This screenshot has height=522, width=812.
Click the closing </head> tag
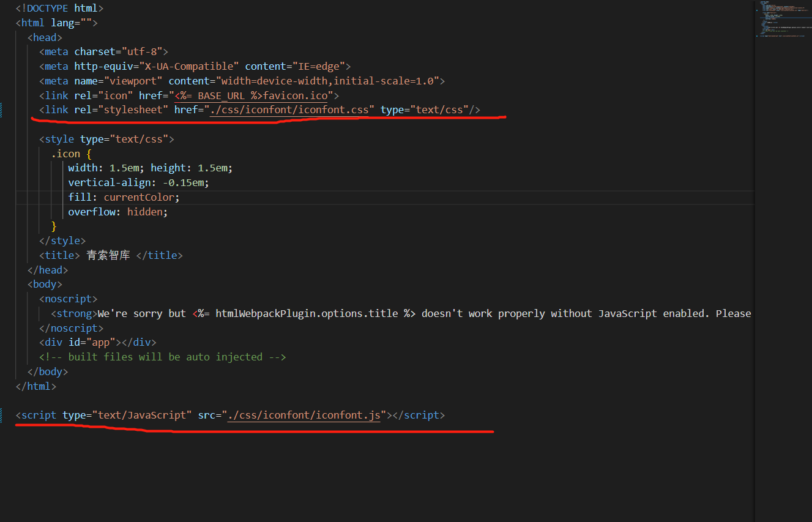pos(48,270)
